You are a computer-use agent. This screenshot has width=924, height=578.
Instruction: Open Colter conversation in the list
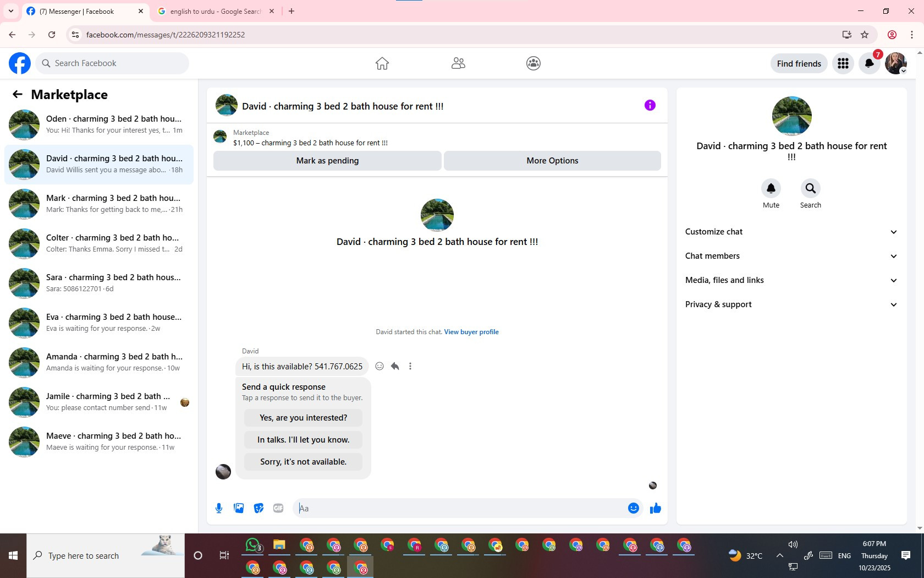99,244
